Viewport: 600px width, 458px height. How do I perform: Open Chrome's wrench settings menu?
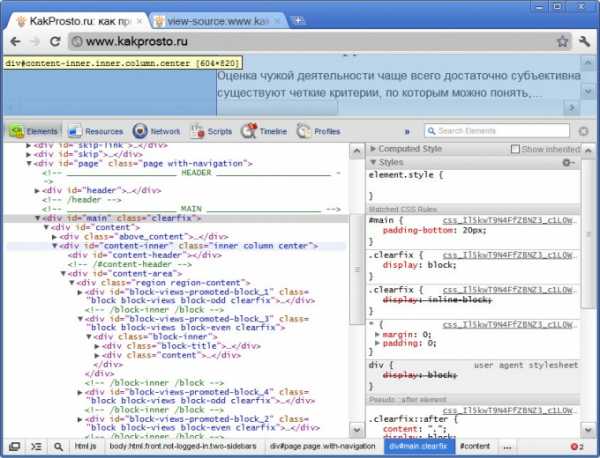pyautogui.click(x=583, y=42)
